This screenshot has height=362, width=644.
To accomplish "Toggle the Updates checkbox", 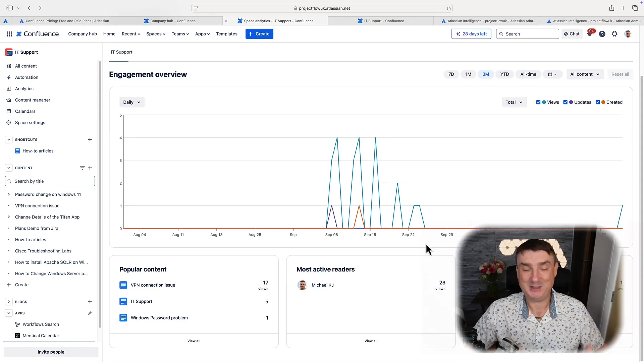I will [x=566, y=103].
